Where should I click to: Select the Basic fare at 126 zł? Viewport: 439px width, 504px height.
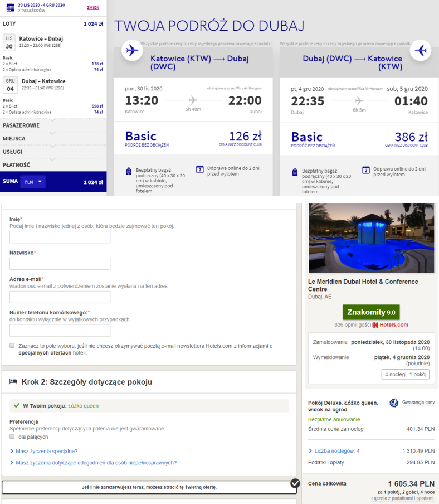pyautogui.click(x=193, y=138)
